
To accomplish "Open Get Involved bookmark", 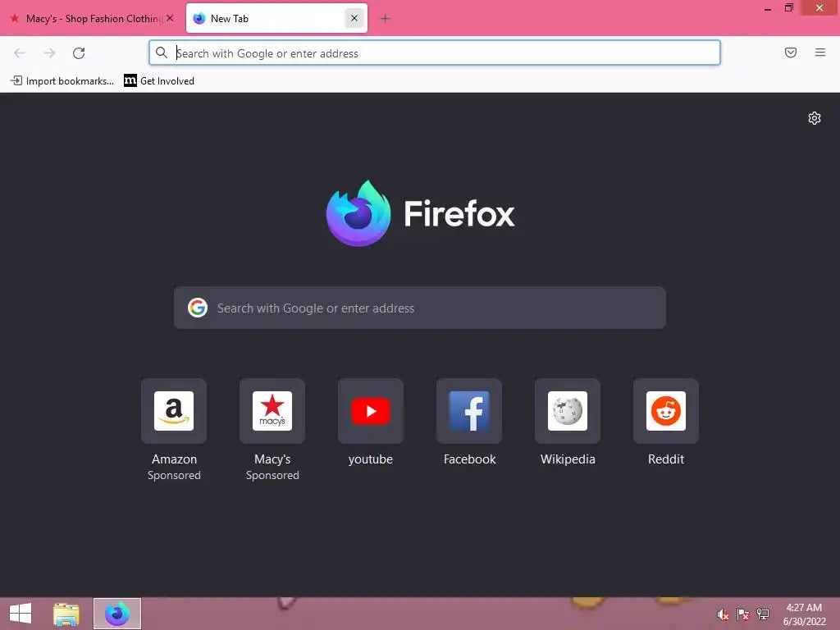I will pyautogui.click(x=159, y=81).
